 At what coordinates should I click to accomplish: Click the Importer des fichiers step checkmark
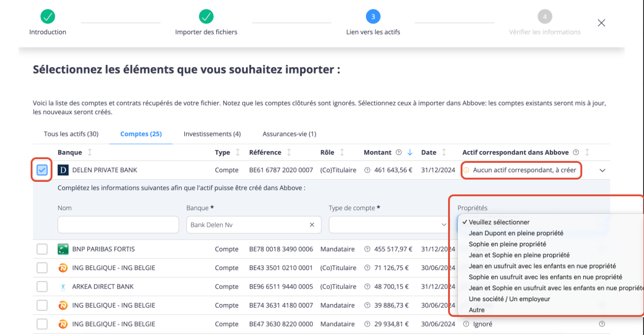tap(206, 17)
